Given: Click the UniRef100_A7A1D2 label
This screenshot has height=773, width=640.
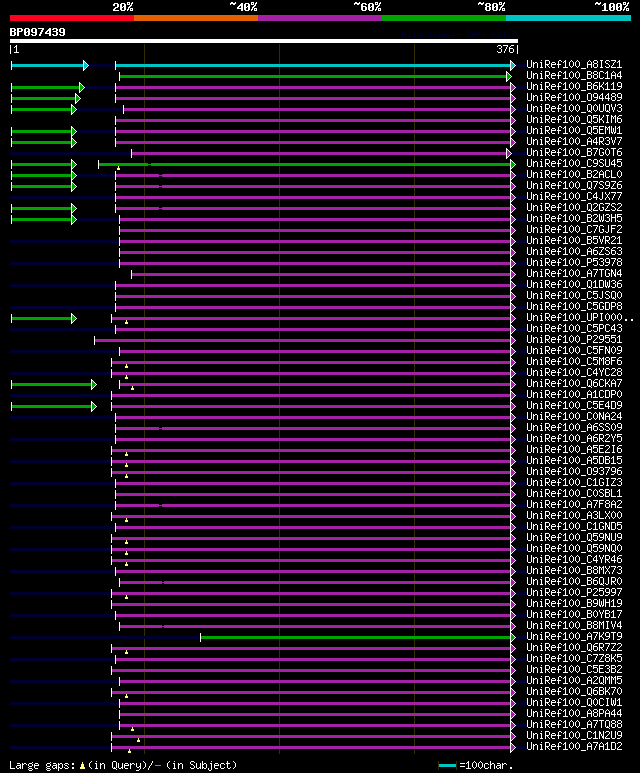Looking at the screenshot, I should [x=574, y=746].
